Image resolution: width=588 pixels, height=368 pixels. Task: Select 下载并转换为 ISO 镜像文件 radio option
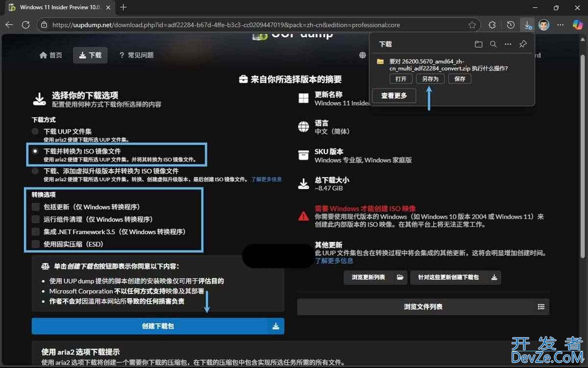pos(35,151)
